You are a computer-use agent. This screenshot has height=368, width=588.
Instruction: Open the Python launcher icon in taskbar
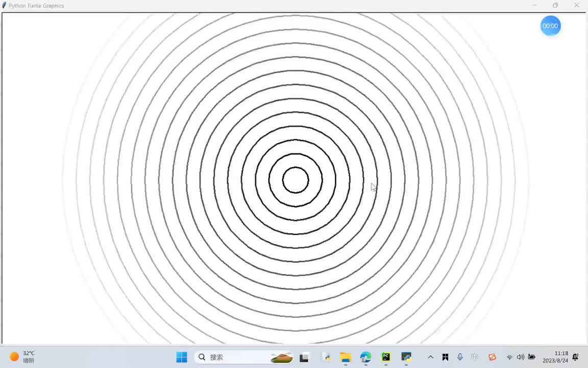[x=326, y=357]
